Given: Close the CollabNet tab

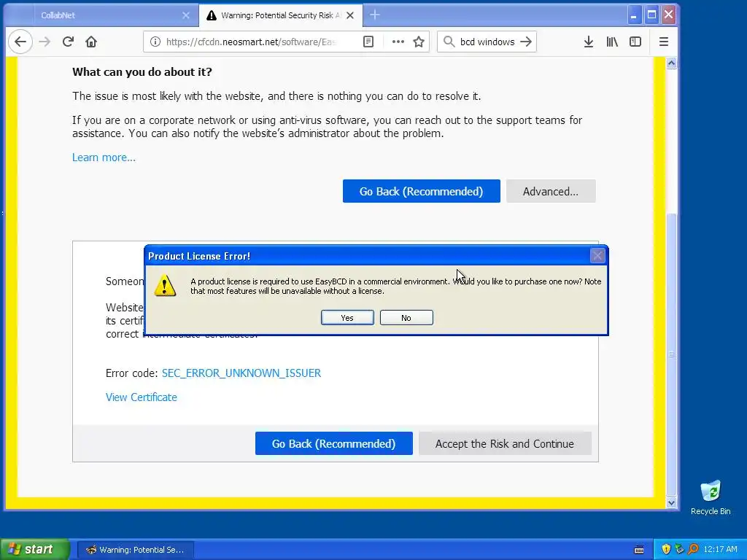Looking at the screenshot, I should [x=186, y=15].
